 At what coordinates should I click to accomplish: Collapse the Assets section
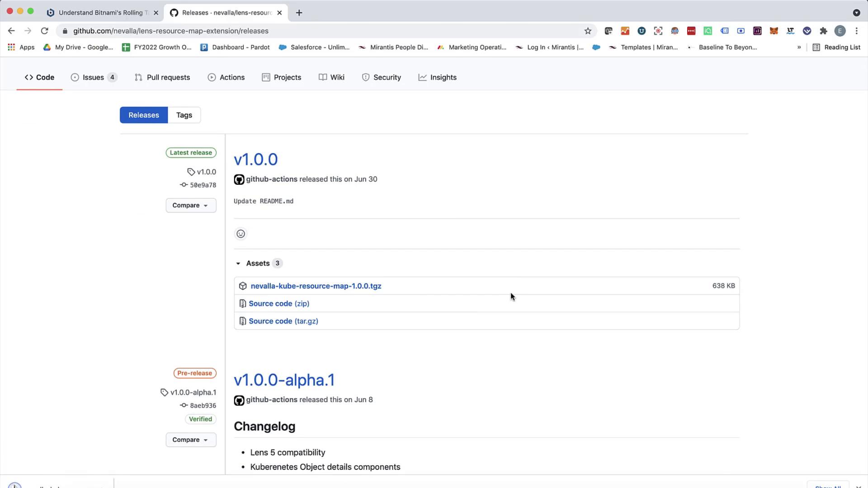pyautogui.click(x=238, y=263)
